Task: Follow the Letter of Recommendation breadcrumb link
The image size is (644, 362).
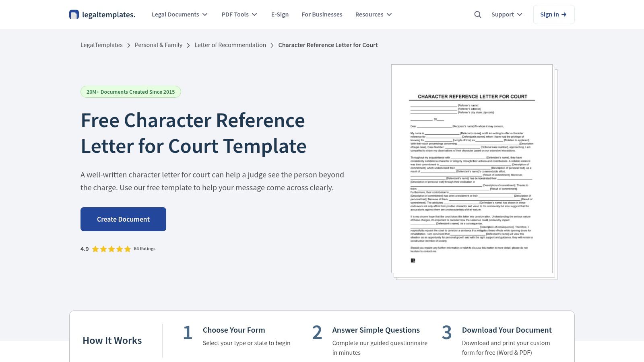Action: coord(230,45)
